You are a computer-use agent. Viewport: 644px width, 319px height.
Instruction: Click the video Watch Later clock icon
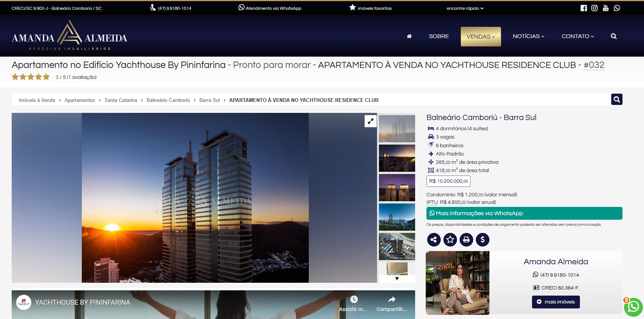(x=354, y=300)
